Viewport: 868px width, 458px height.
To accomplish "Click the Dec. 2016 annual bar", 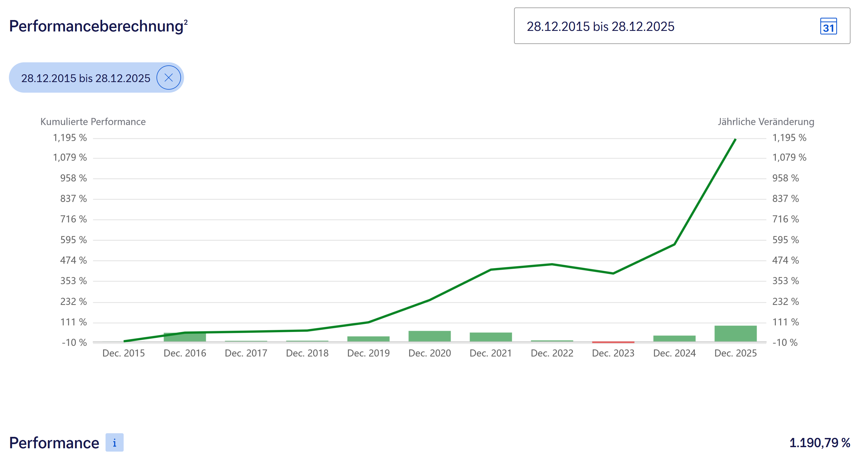I will (185, 338).
